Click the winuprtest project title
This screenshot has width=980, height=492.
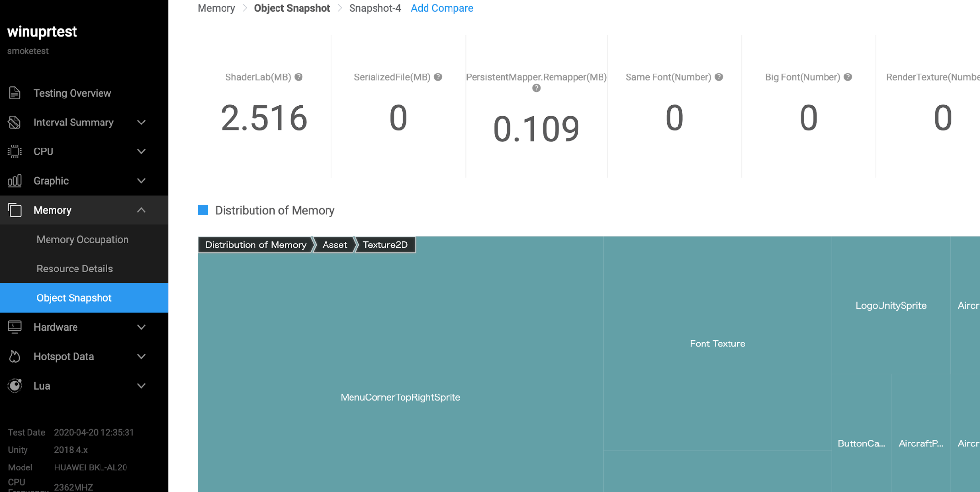coord(42,31)
